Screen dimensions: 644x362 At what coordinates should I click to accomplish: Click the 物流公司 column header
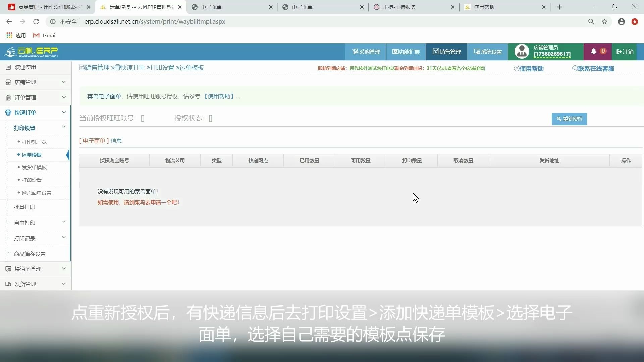[175, 161]
